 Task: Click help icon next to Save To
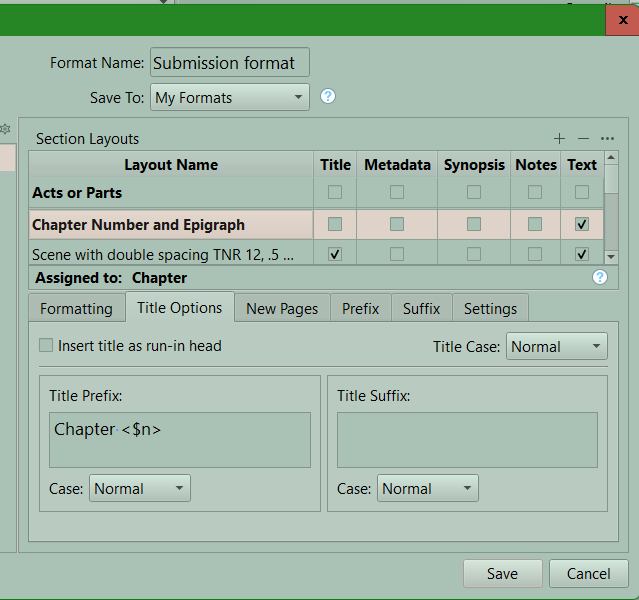327,97
